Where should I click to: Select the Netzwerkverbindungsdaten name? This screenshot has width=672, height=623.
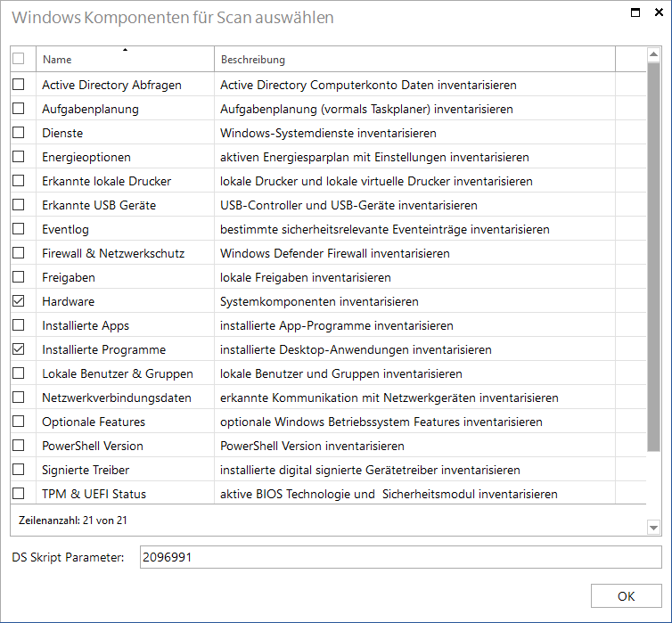tap(117, 398)
